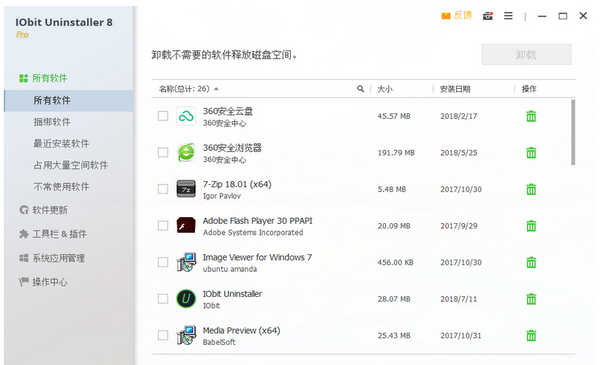Click the Image Viewer installer icon

click(186, 262)
